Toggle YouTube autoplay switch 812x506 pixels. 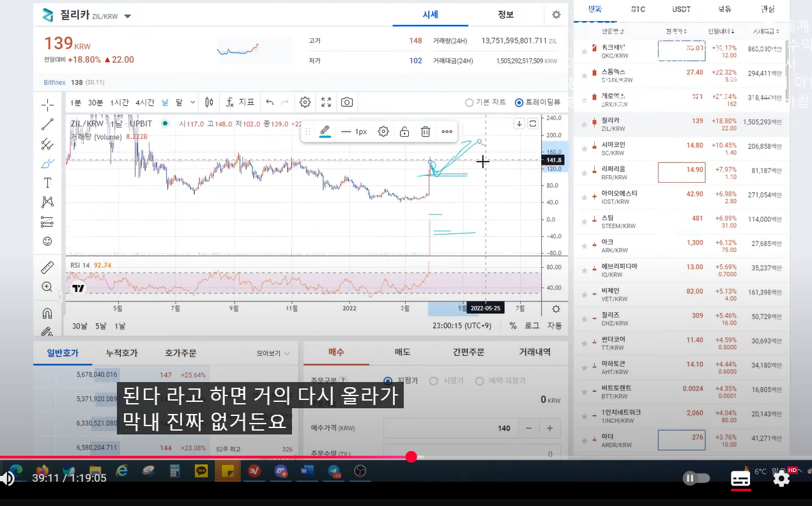pos(696,478)
